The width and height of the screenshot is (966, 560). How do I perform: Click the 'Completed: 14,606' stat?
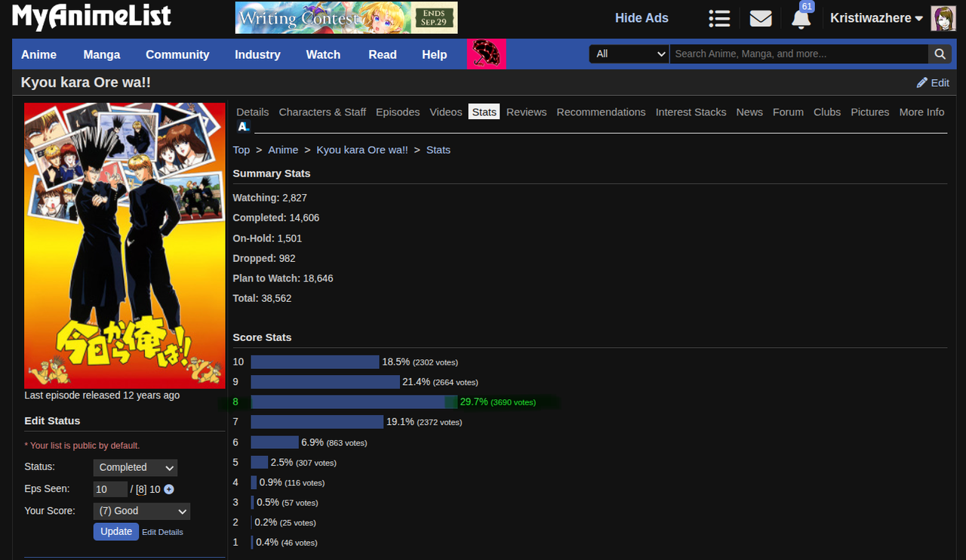click(276, 218)
